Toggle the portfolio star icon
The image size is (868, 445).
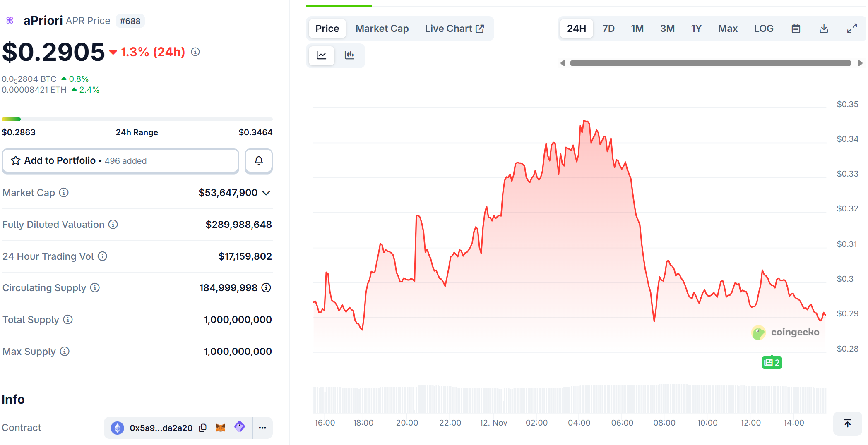pos(15,160)
